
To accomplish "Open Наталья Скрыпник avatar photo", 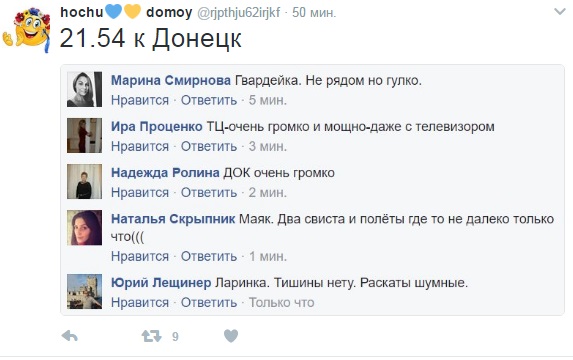I will (x=84, y=227).
